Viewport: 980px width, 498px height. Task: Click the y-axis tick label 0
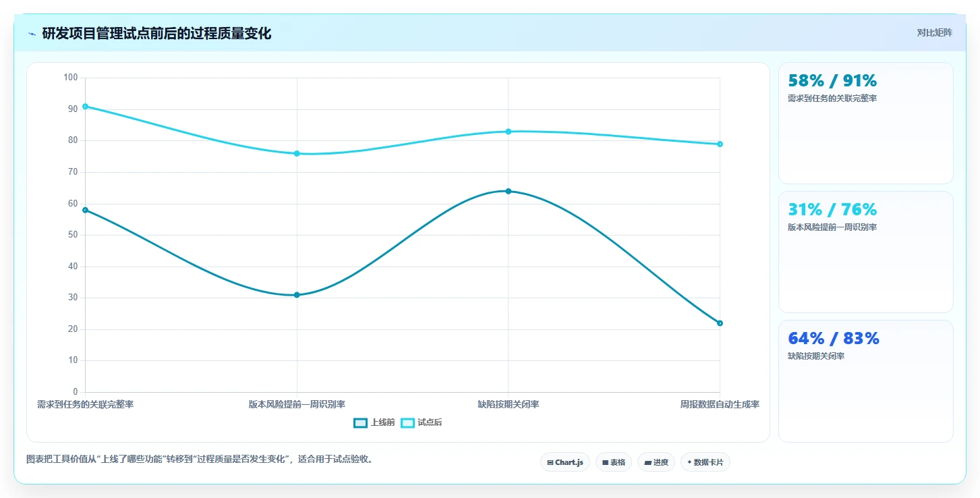(76, 392)
